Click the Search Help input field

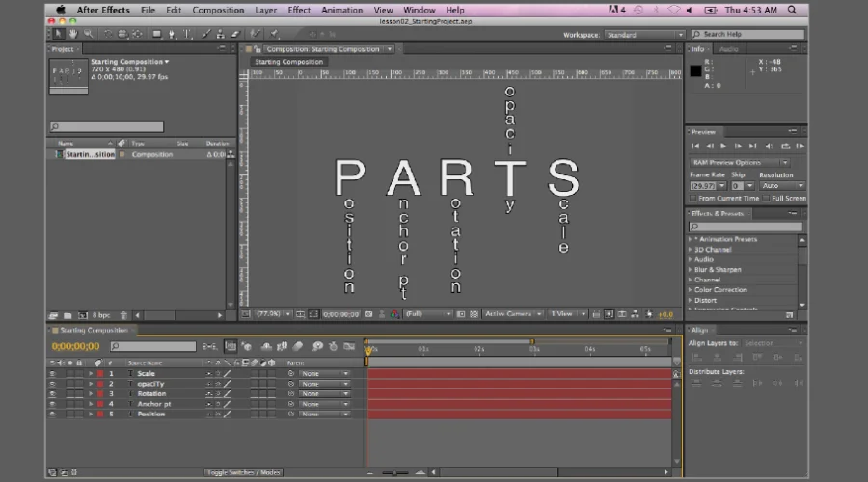coord(747,35)
